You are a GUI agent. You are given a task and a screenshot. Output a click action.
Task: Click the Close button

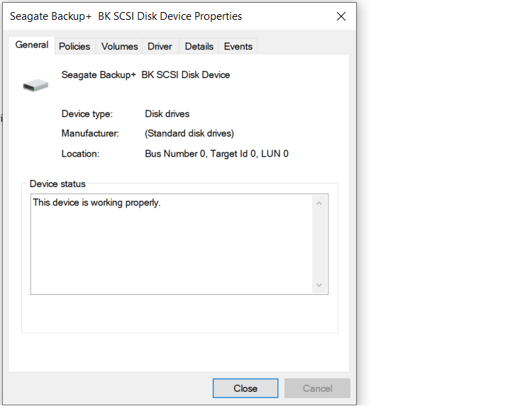245,388
